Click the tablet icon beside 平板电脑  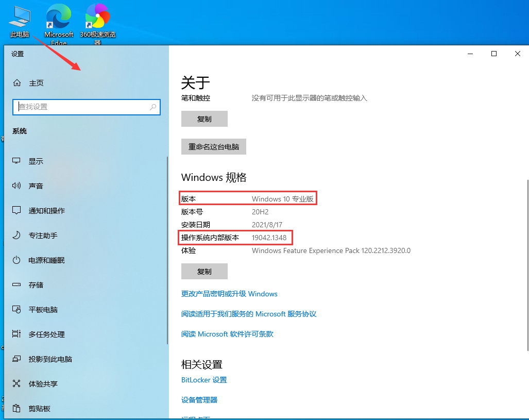pos(16,309)
